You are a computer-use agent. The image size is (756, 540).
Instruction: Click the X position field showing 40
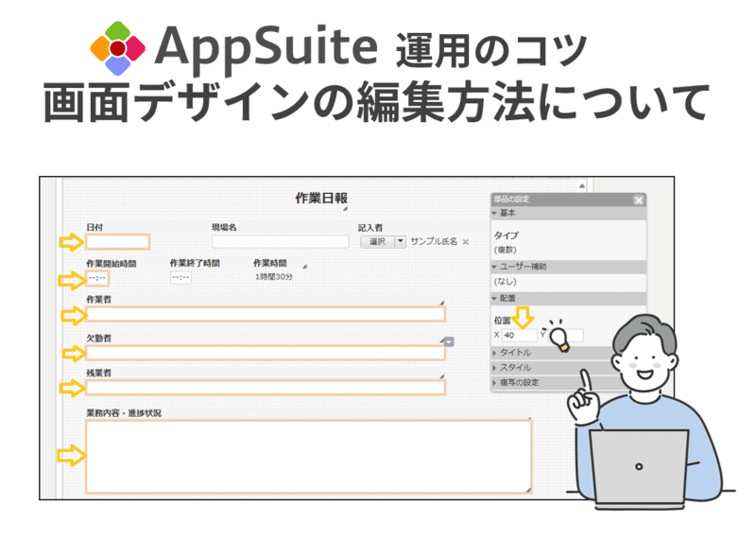click(519, 335)
